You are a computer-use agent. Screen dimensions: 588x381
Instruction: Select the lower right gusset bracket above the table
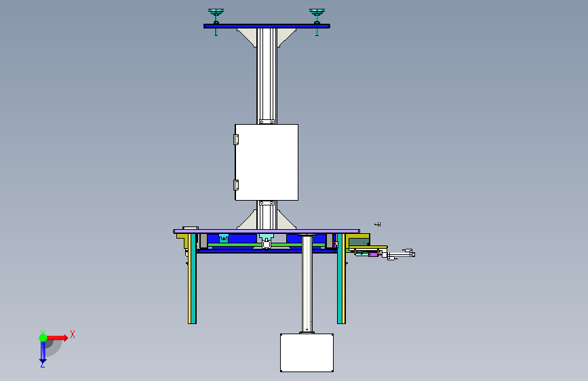pos(286,220)
